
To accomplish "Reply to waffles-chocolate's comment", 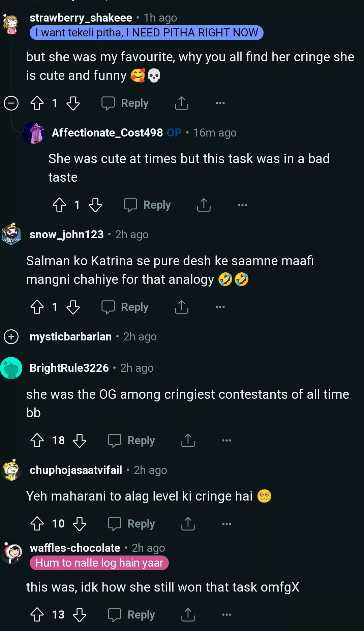I will point(132,615).
